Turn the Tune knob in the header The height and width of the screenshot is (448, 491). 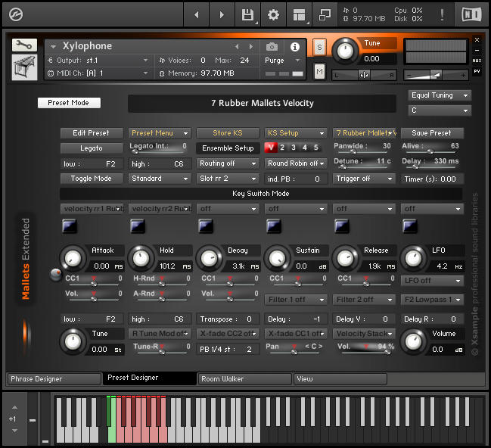pos(345,51)
